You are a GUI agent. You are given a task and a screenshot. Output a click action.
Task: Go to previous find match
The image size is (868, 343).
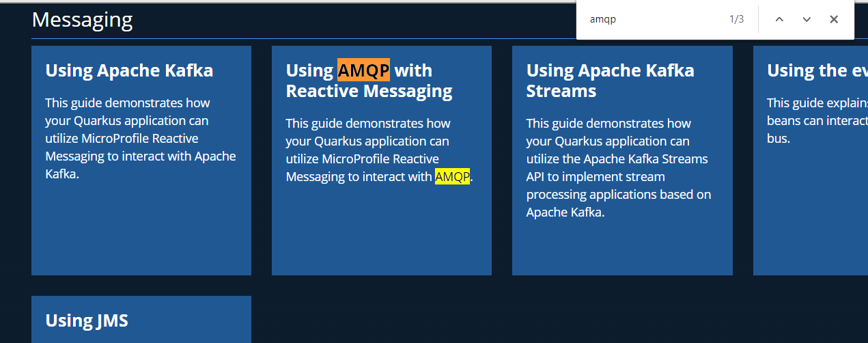779,19
